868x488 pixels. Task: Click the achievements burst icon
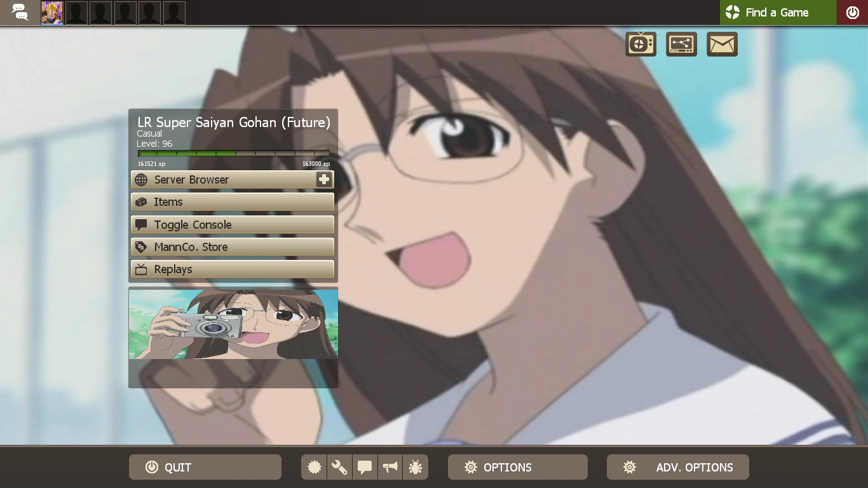[314, 468]
